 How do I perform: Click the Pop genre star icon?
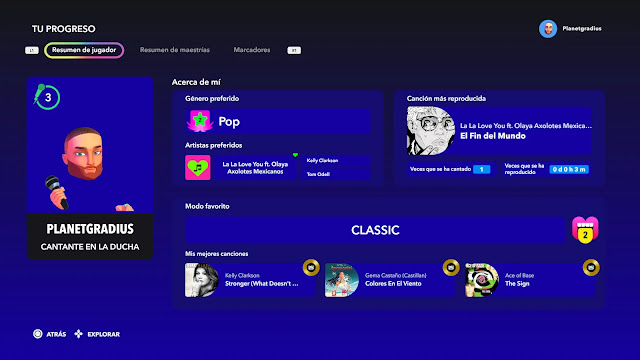200,121
